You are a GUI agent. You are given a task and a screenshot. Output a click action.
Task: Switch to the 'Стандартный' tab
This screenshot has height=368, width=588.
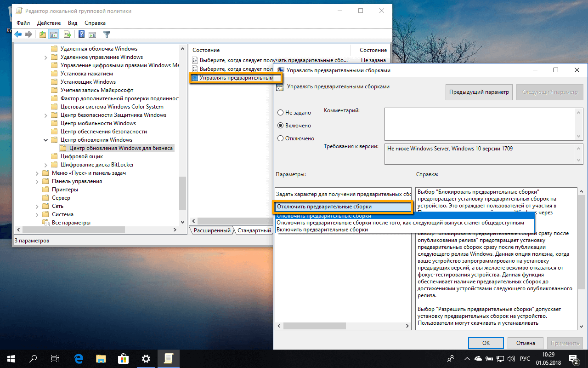254,230
